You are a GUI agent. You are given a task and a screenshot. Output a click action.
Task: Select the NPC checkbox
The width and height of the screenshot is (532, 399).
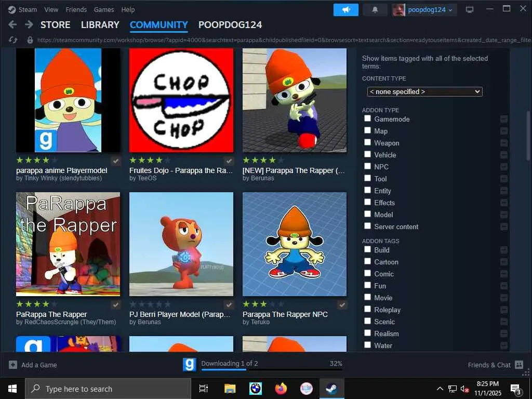click(367, 166)
